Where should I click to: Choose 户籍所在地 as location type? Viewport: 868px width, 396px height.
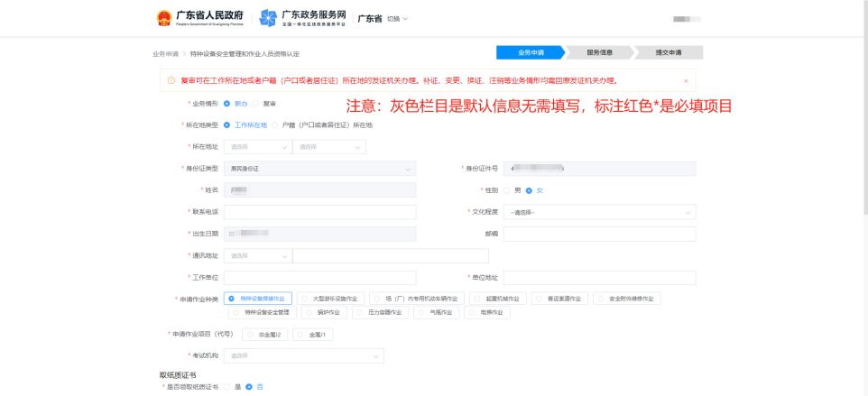(x=275, y=125)
